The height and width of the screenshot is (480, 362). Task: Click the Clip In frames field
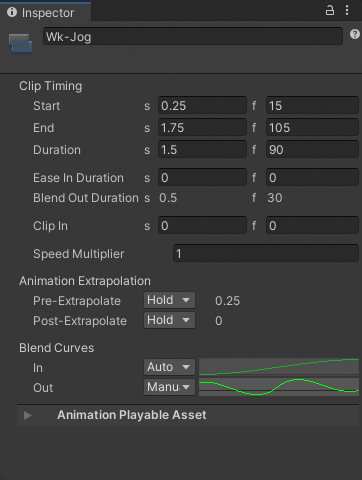pyautogui.click(x=312, y=226)
